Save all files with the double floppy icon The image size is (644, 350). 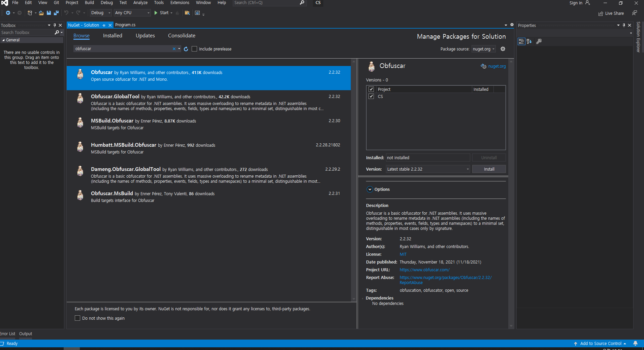click(56, 13)
